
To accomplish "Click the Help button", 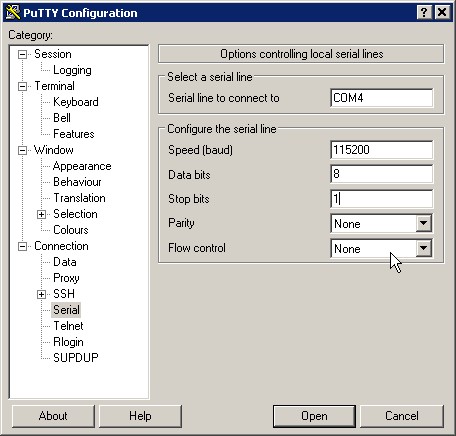I will pyautogui.click(x=140, y=416).
